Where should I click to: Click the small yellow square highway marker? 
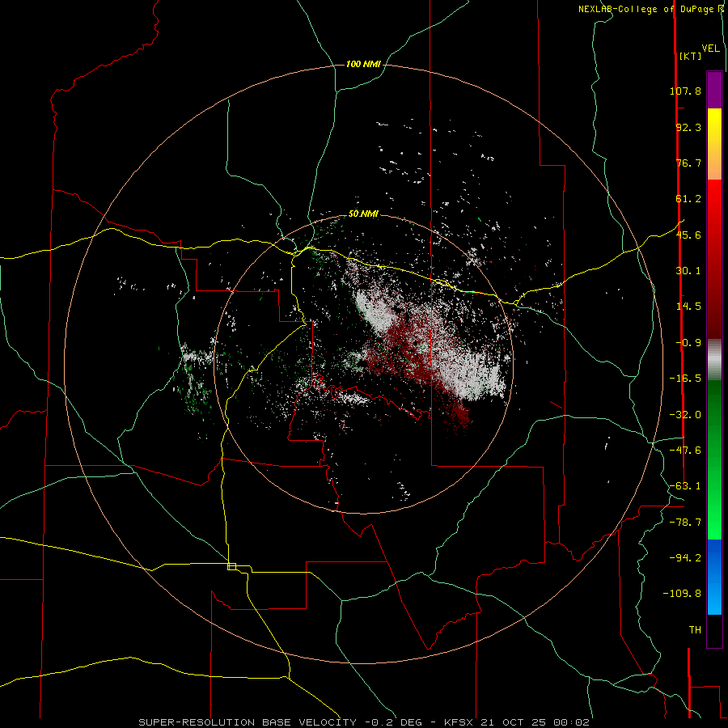231,566
